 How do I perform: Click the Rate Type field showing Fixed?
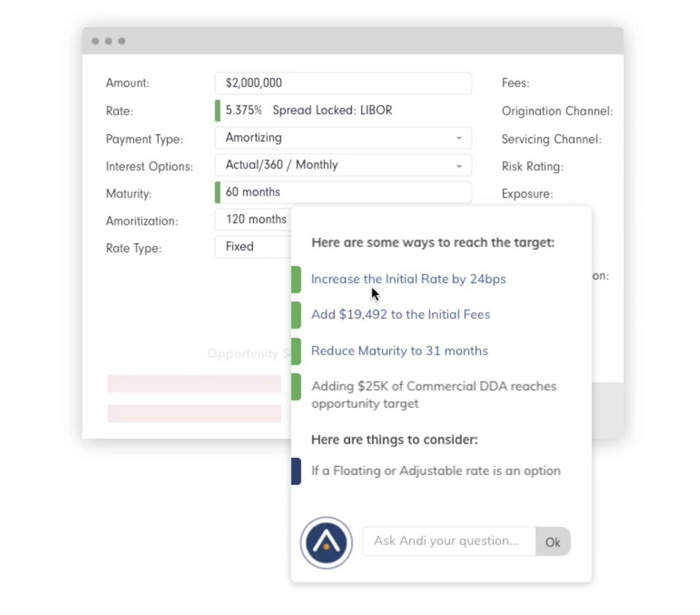coord(253,247)
